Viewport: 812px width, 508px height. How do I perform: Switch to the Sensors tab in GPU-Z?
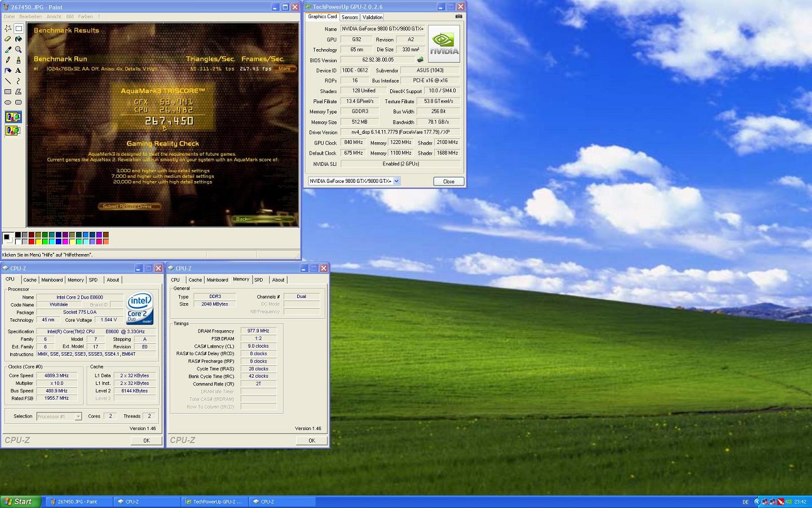350,17
